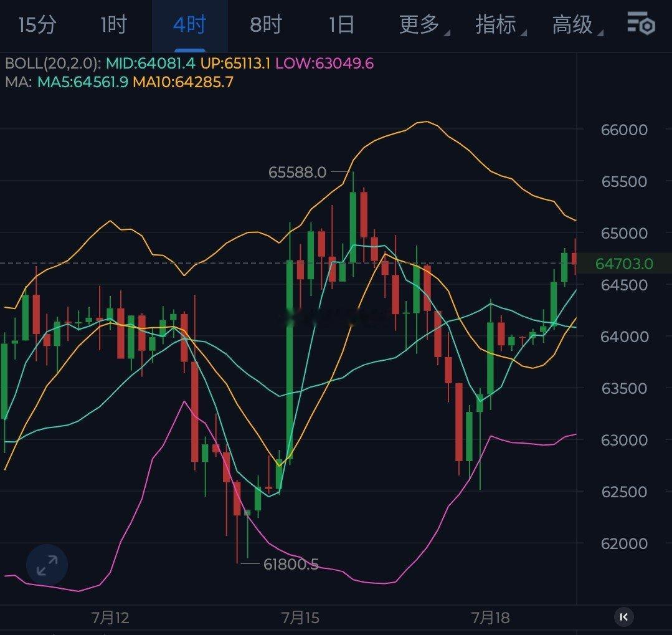Tap the MID:64081.4 value
The image size is (672, 635).
[151, 64]
